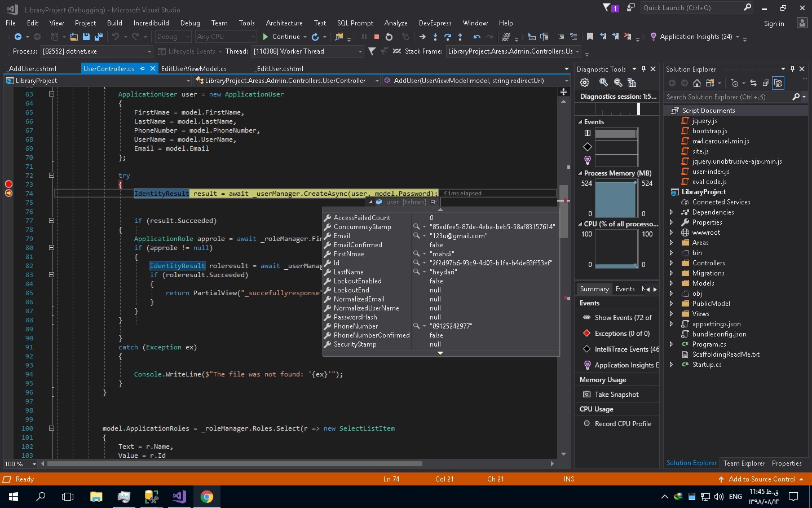Screen dimensions: 812x508
Task: Expand the Migrations folder node
Action: tap(671, 273)
